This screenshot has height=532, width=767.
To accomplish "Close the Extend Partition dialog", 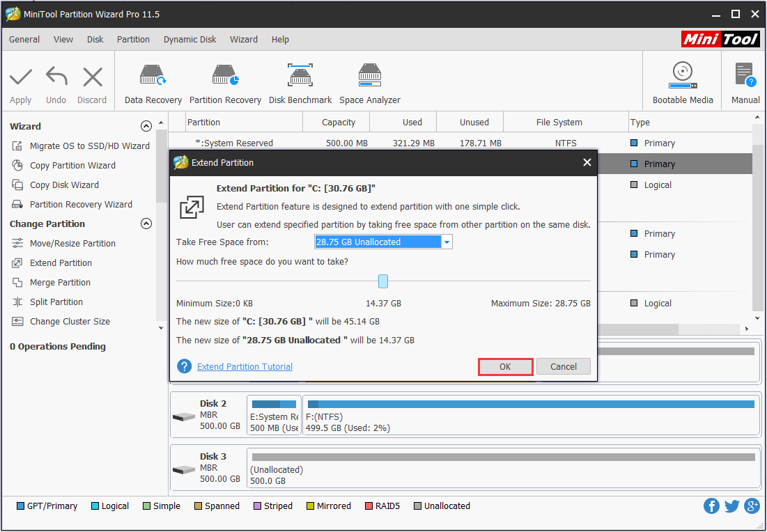I will [587, 162].
